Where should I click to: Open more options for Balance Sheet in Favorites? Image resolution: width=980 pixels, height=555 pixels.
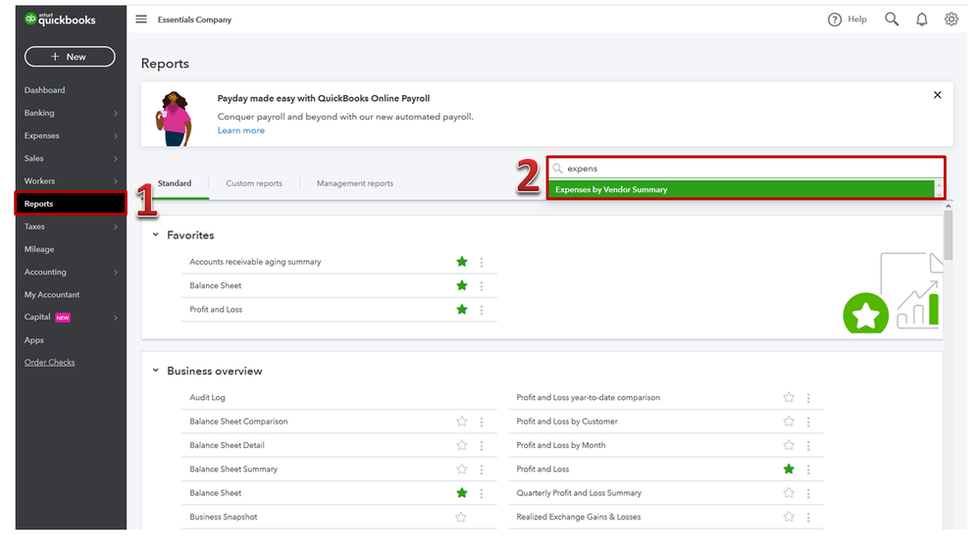coord(482,286)
